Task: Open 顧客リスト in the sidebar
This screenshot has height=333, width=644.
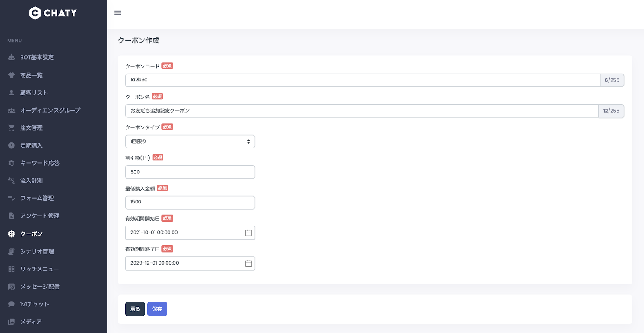Action: click(x=34, y=93)
